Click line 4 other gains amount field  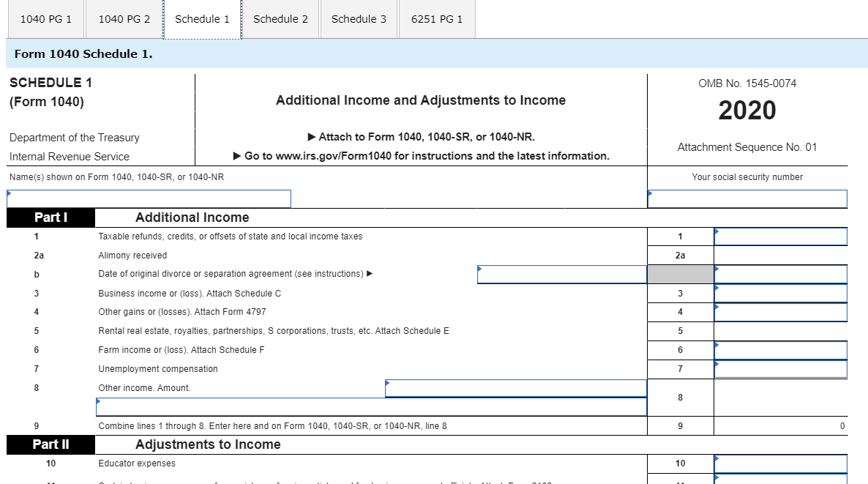tap(780, 313)
